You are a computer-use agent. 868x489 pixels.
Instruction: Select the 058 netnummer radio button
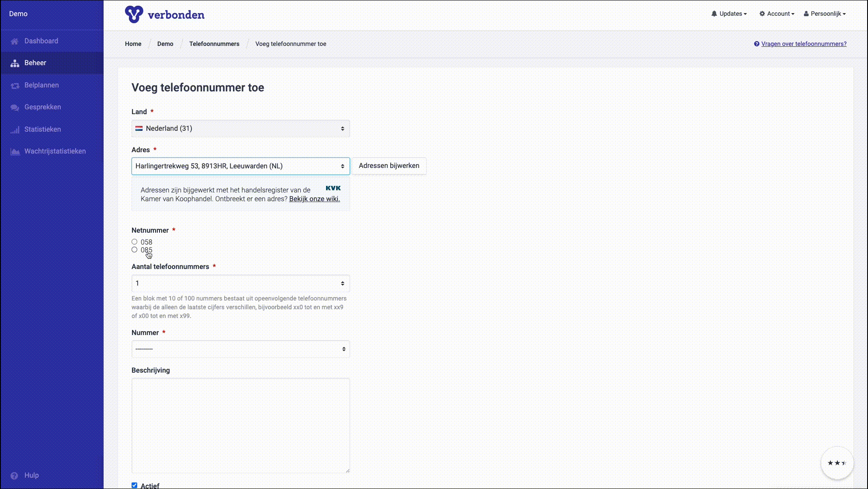click(x=135, y=242)
